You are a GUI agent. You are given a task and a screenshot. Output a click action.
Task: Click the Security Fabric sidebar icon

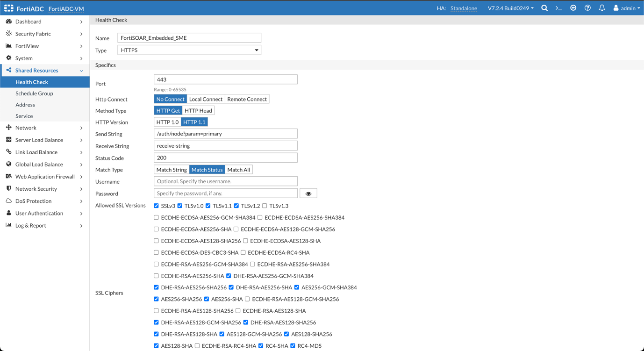coord(7,33)
